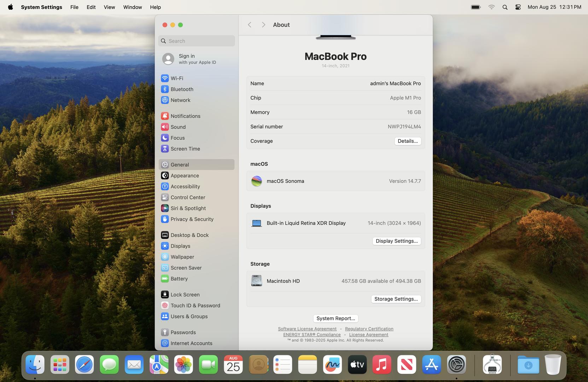Open Desktop & Dock settings
Image resolution: width=588 pixels, height=382 pixels.
[196, 235]
